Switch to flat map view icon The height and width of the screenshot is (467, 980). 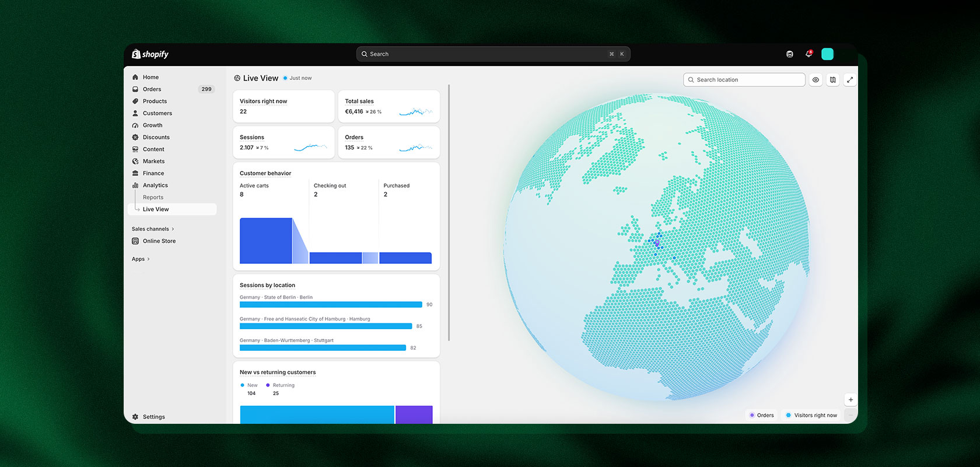(833, 80)
